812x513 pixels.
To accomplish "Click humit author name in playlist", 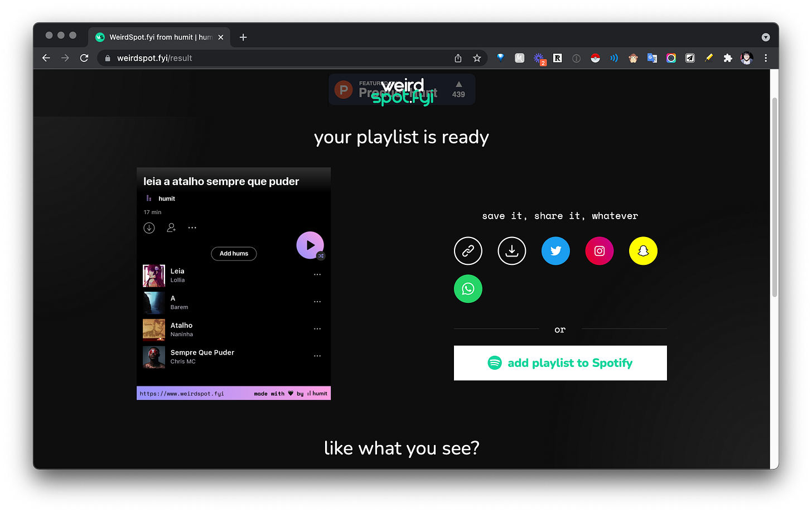I will point(167,199).
